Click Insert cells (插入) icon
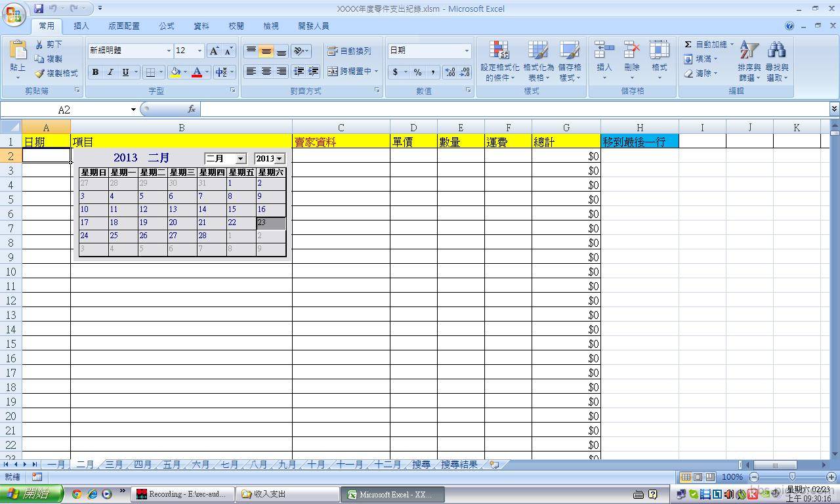 (x=604, y=50)
